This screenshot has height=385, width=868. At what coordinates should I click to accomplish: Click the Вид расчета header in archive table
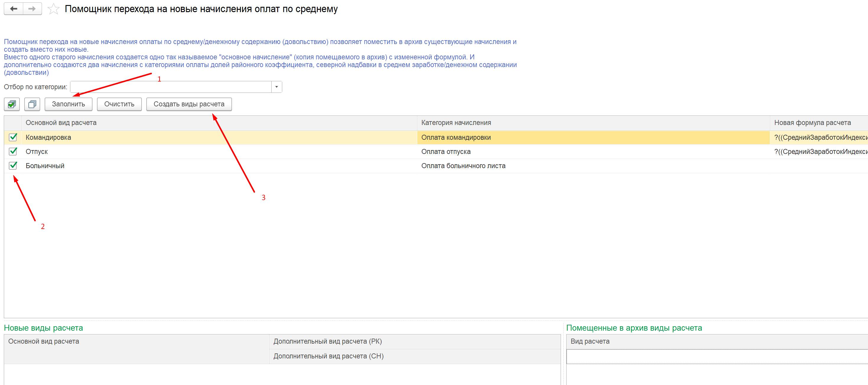(590, 341)
